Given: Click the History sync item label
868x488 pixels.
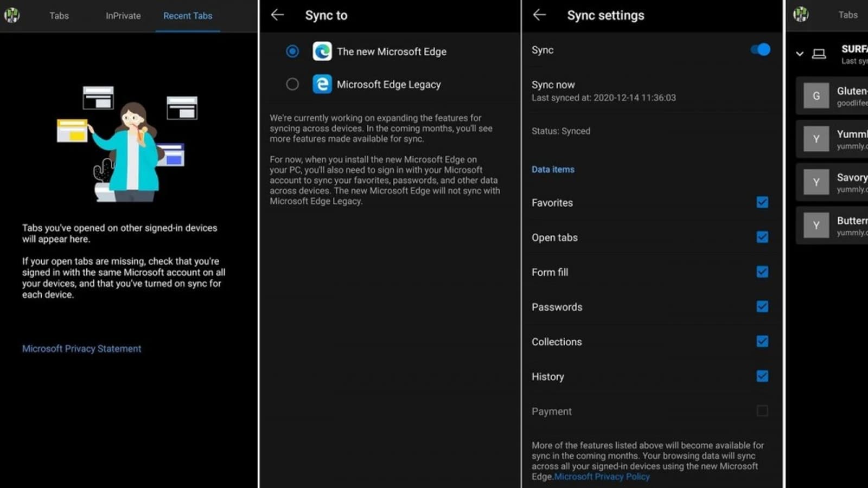Looking at the screenshot, I should tap(548, 376).
